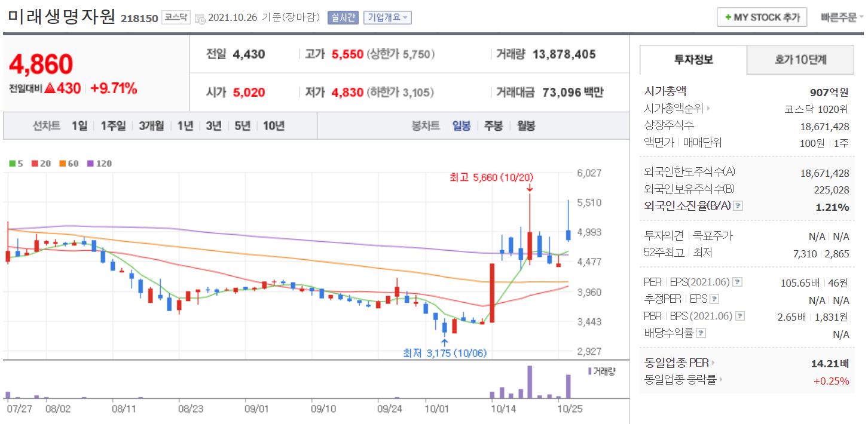Screen dimensions: 868x424
Task: Click the 코스닥 1020위 rank value
Action: coord(817,109)
